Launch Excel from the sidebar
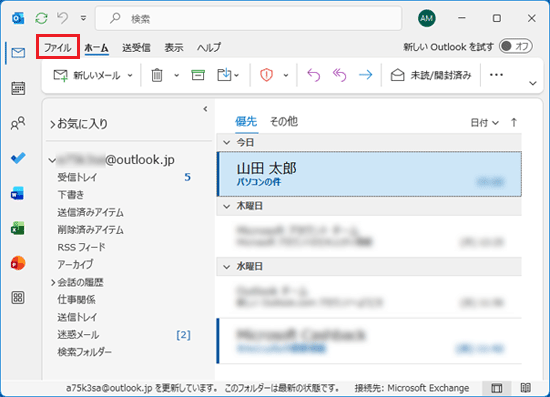Image resolution: width=550 pixels, height=397 pixels. click(x=17, y=228)
